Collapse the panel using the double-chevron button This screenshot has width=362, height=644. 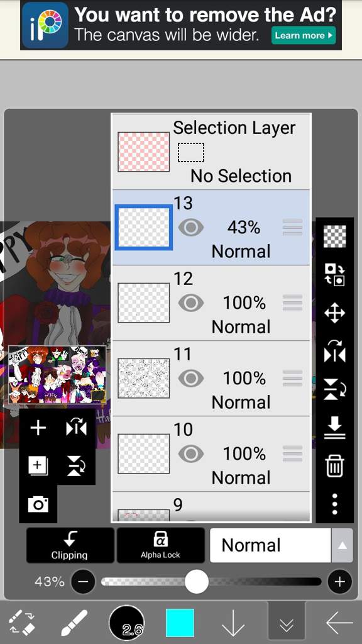click(287, 623)
